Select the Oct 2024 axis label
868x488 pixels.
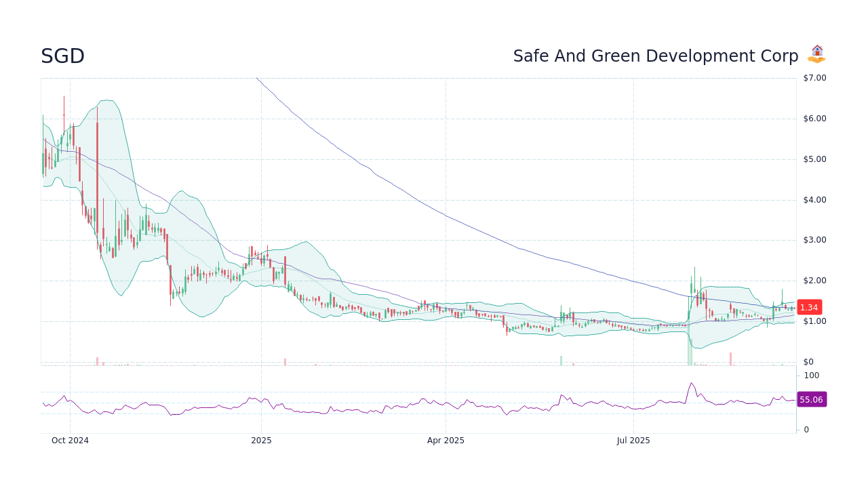click(70, 440)
